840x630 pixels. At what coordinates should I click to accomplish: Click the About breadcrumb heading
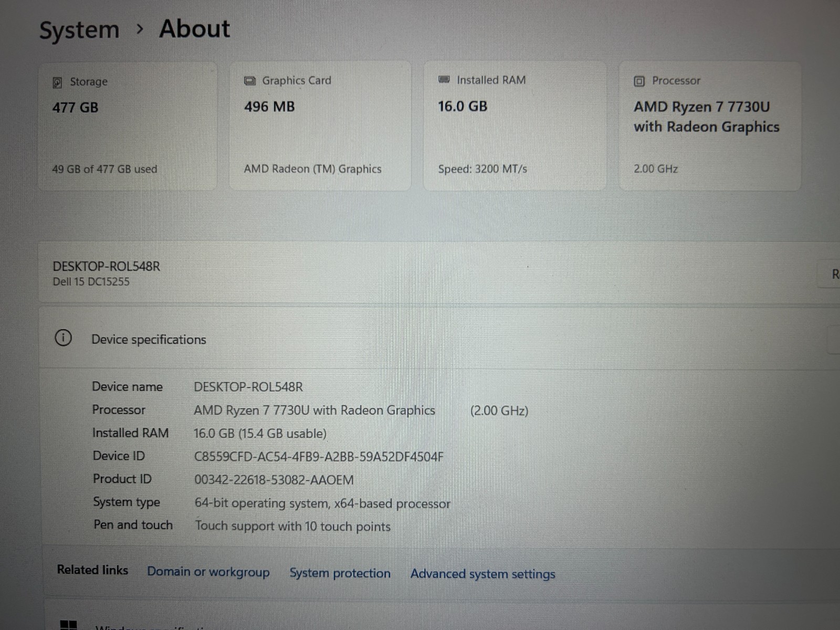[195, 28]
